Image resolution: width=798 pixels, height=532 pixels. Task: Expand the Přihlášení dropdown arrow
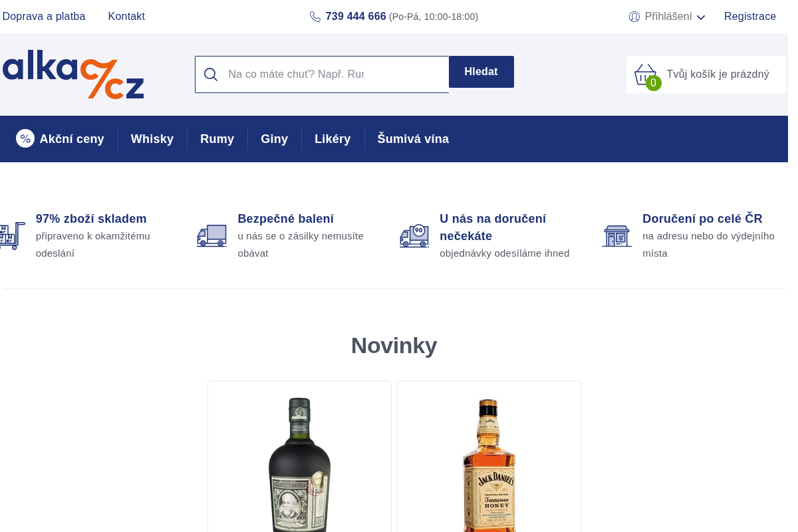tap(701, 17)
